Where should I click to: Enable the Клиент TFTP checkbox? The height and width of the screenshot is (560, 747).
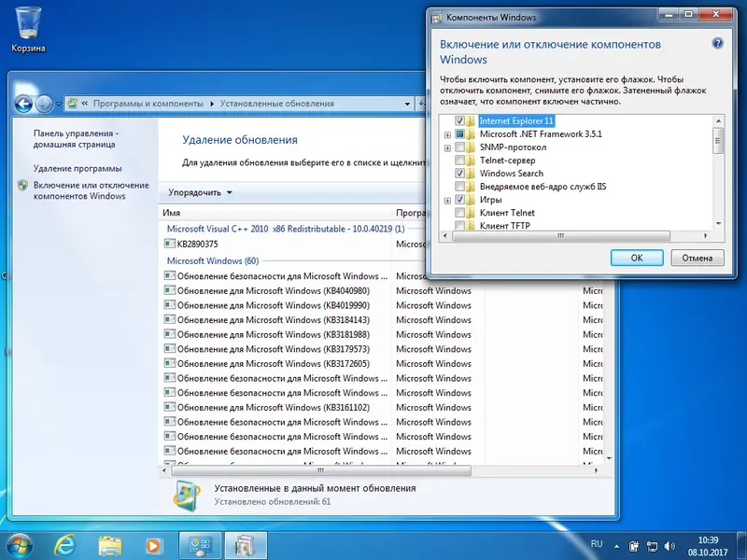point(459,225)
